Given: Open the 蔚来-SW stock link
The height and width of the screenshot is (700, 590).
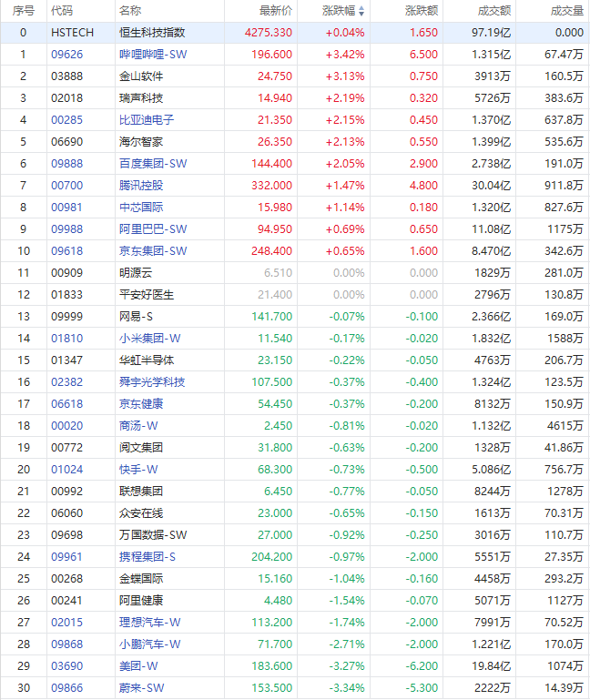Looking at the screenshot, I should coord(142,688).
